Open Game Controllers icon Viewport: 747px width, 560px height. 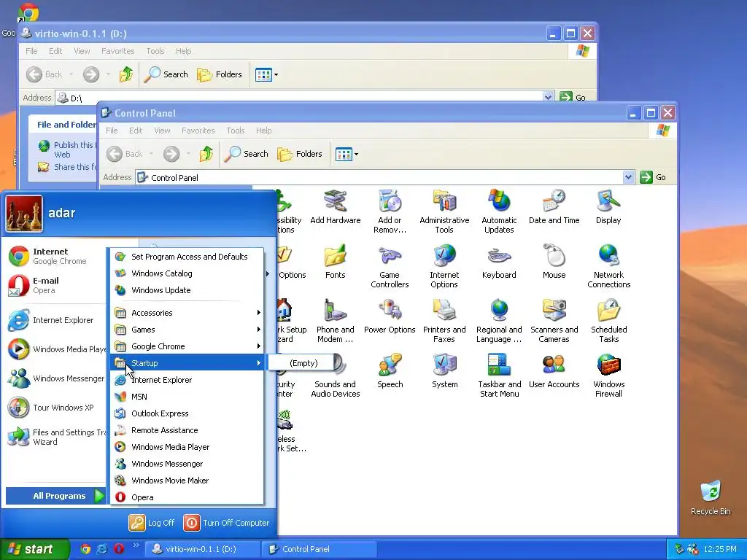(390, 266)
